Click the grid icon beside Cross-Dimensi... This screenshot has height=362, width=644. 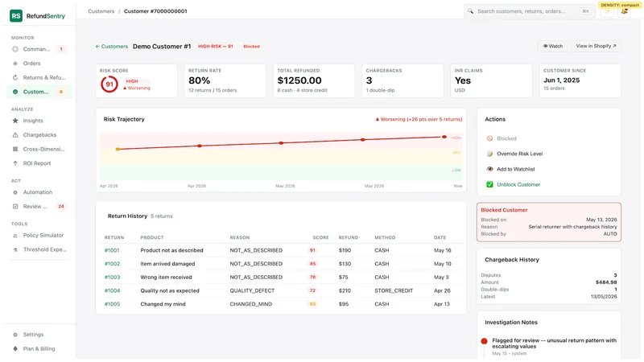click(15, 150)
